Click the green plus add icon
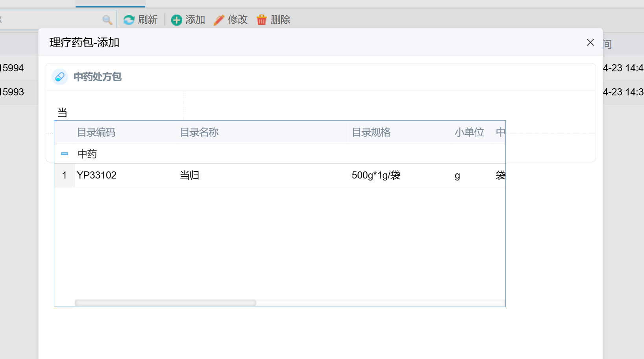Screen dimensions: 644x359 tap(177, 20)
